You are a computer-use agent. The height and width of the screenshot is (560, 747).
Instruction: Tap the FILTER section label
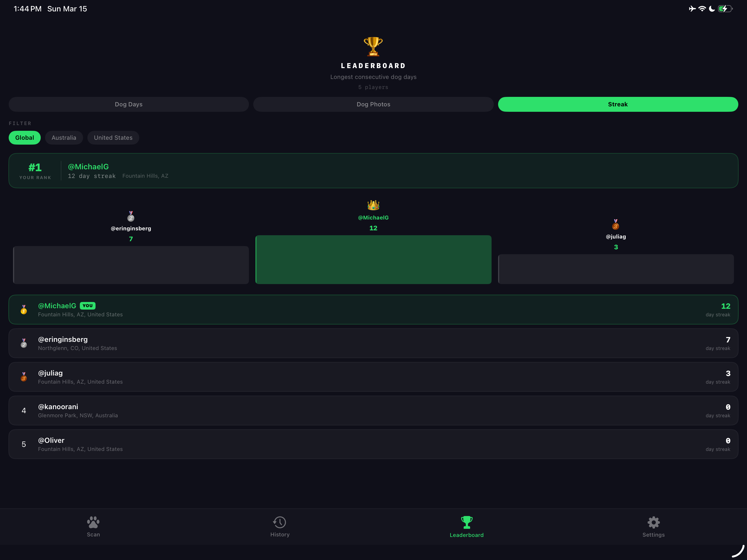click(20, 123)
